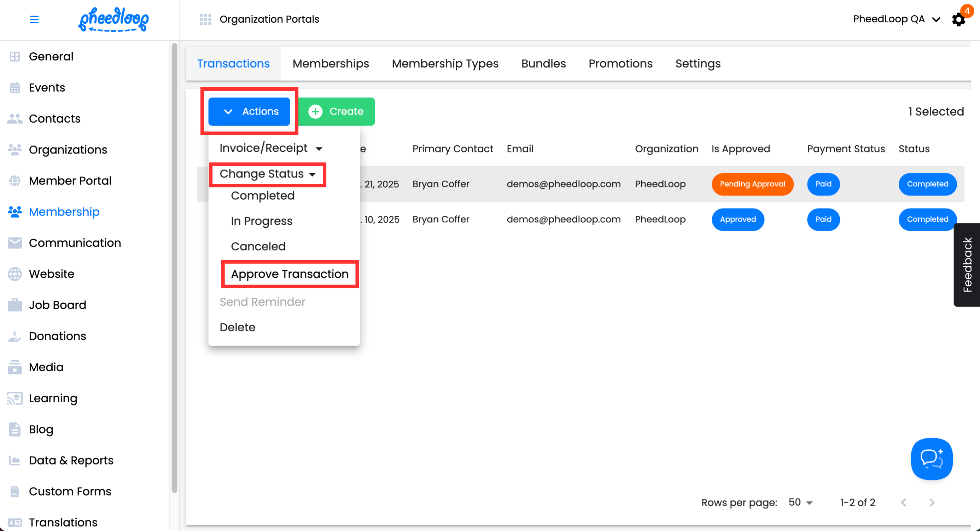
Task: Click the Member Portal globe icon
Action: click(15, 181)
